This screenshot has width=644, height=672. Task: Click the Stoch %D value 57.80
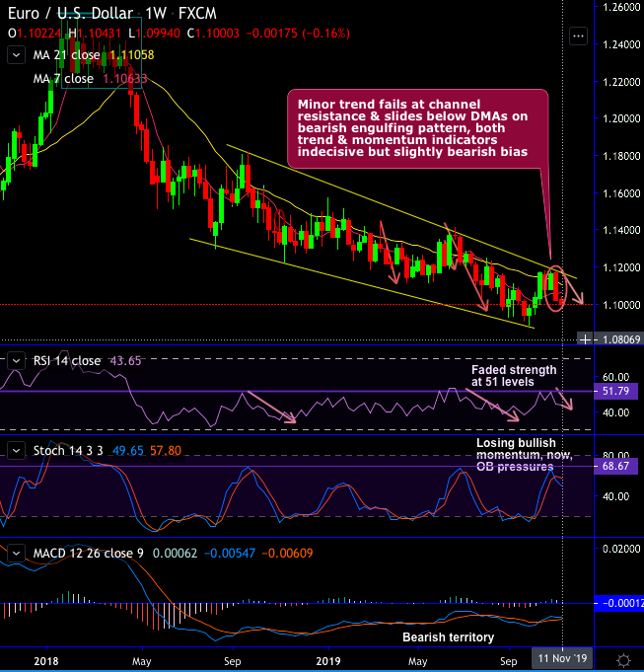click(x=166, y=451)
